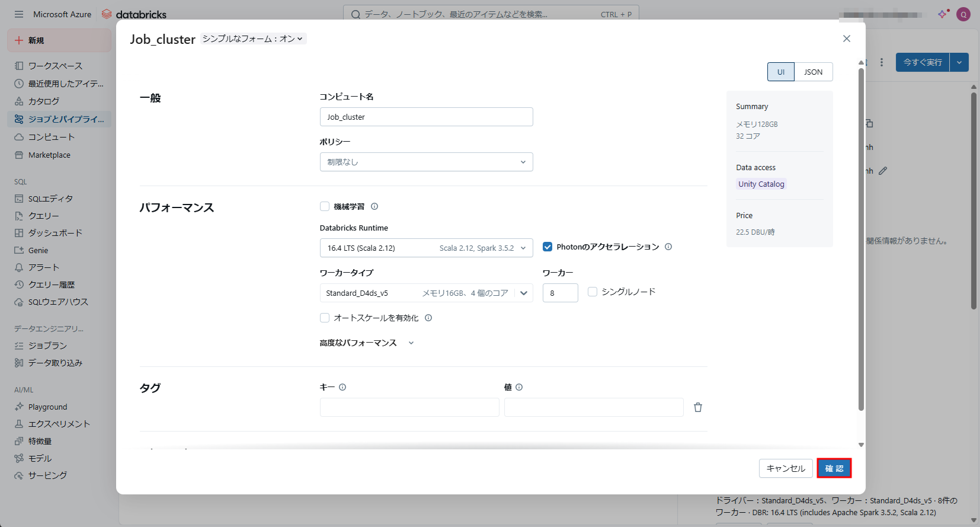Open the Databricks assistant sparkle icon
This screenshot has height=527, width=980.
coord(943,14)
